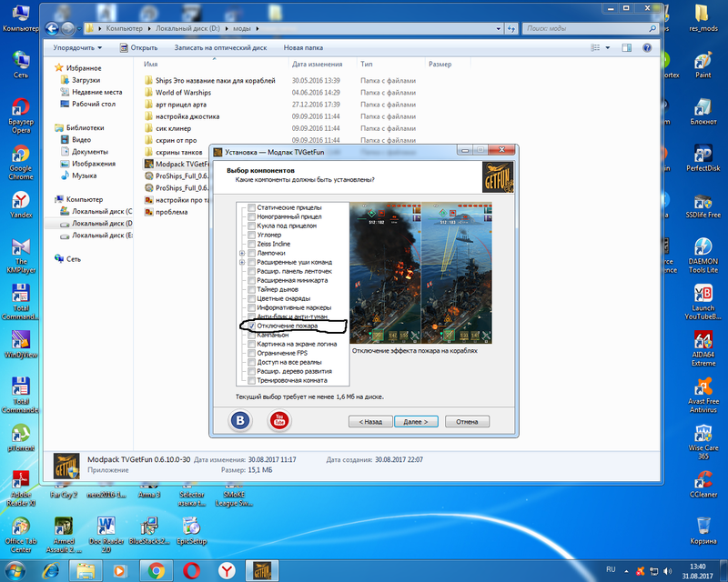Refresh the Explorer address bar location
This screenshot has height=582, width=728.
tap(511, 29)
